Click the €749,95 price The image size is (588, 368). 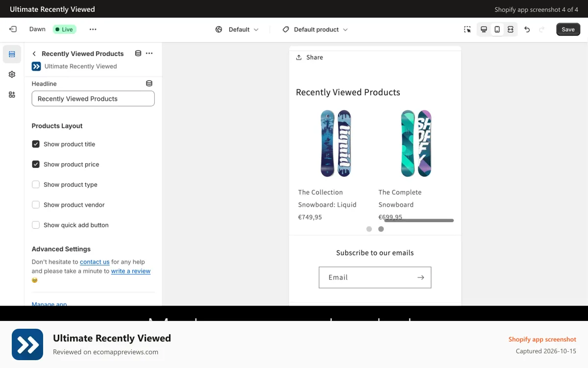click(310, 217)
